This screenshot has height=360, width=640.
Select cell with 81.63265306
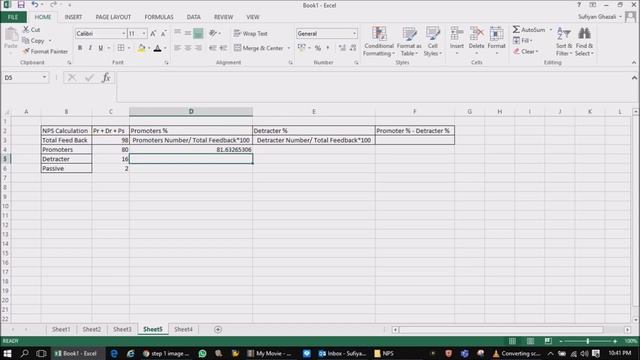tap(191, 150)
